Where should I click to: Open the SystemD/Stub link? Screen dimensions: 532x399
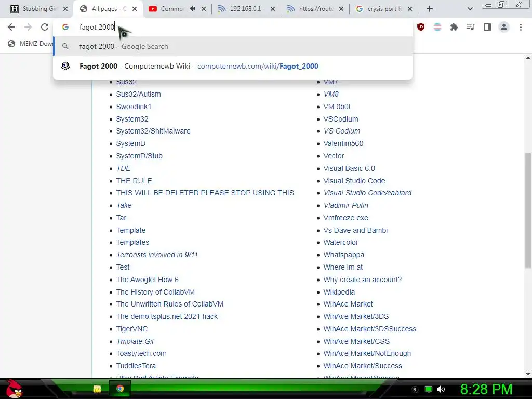point(139,156)
